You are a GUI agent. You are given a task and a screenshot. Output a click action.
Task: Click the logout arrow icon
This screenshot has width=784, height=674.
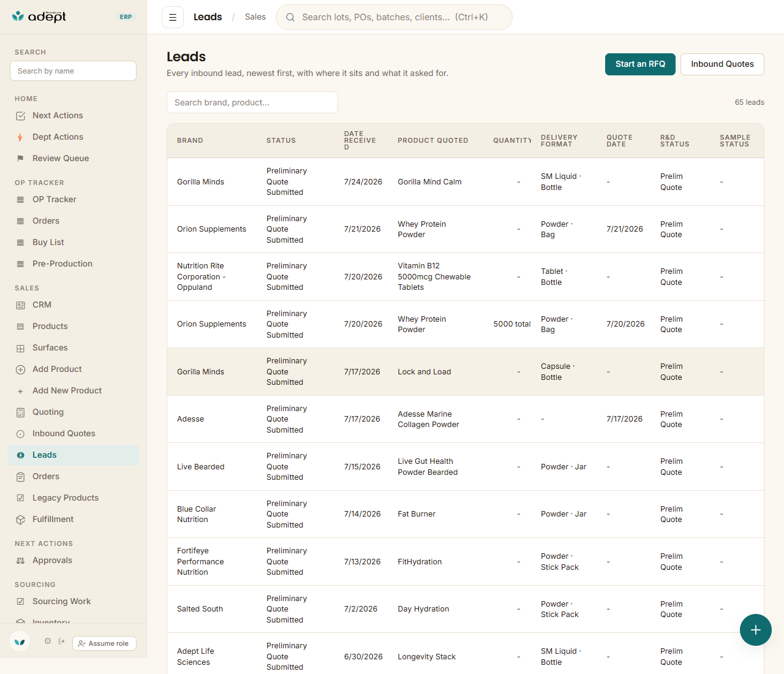tap(61, 641)
